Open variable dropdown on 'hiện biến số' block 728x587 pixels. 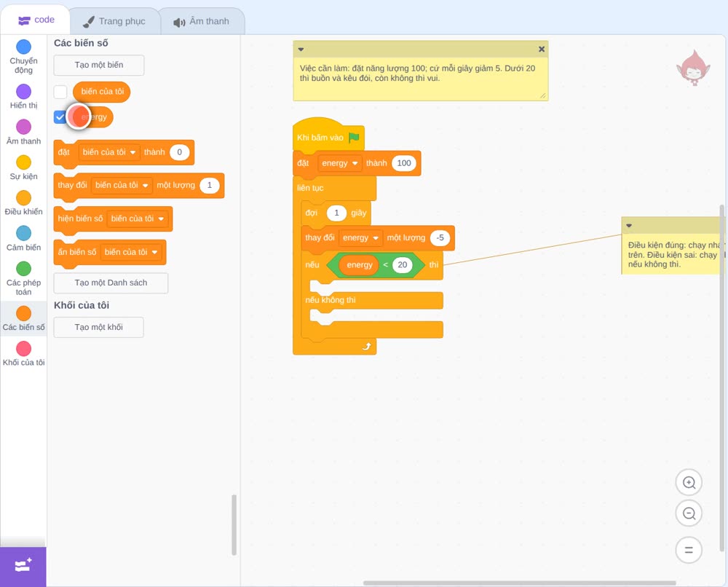(138, 218)
